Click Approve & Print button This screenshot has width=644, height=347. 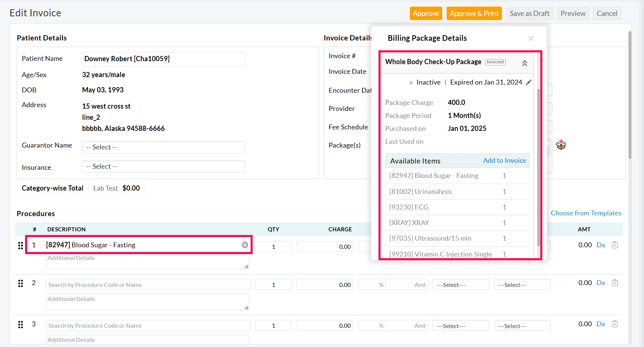coord(474,14)
